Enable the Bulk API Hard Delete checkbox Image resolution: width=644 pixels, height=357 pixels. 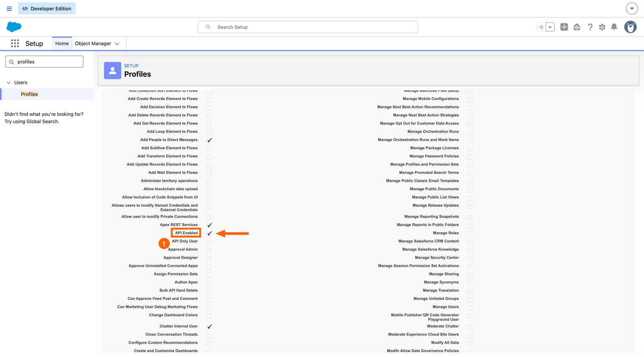tap(209, 291)
